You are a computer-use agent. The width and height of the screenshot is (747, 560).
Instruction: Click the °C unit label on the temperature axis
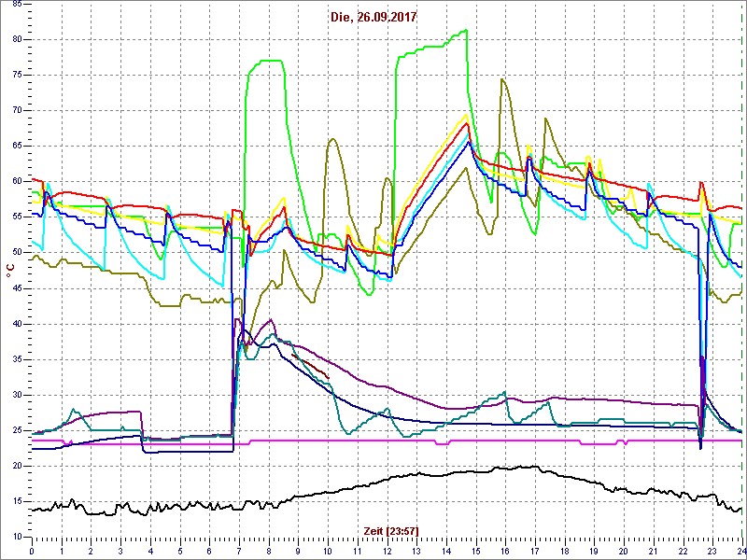click(x=9, y=271)
